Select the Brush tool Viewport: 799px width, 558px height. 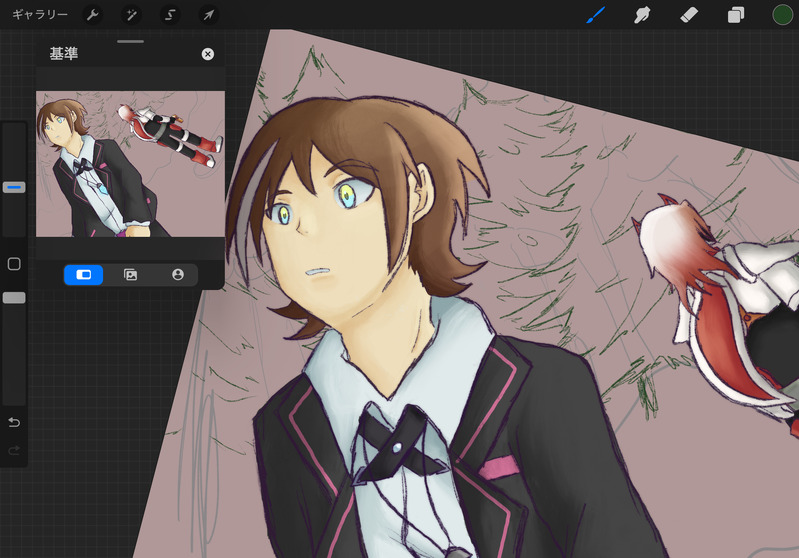pos(595,15)
